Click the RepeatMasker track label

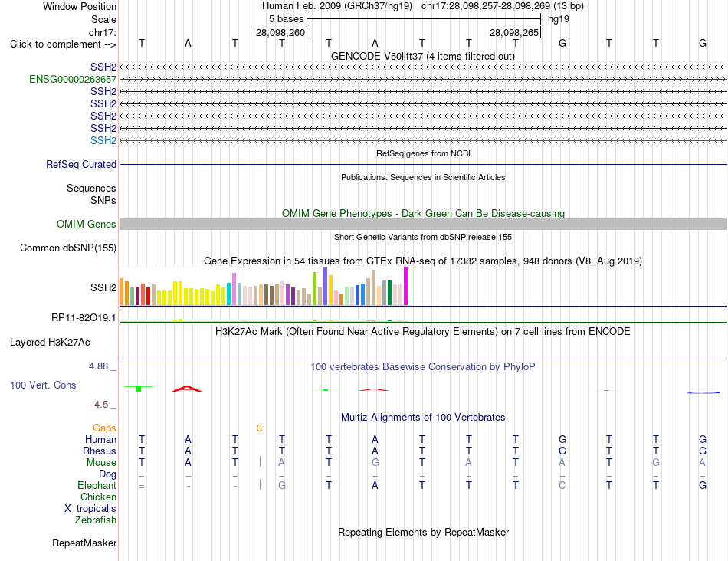(x=84, y=543)
